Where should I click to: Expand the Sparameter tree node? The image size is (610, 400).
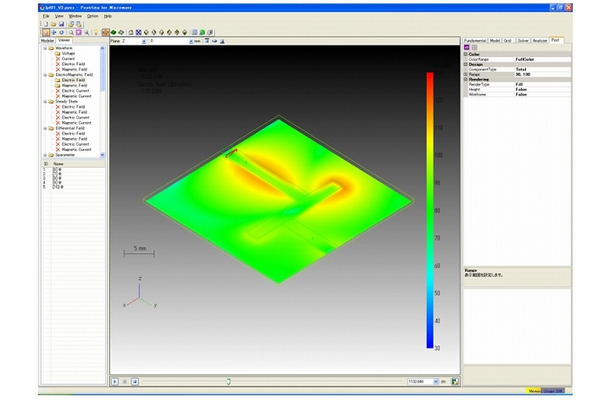pos(45,155)
